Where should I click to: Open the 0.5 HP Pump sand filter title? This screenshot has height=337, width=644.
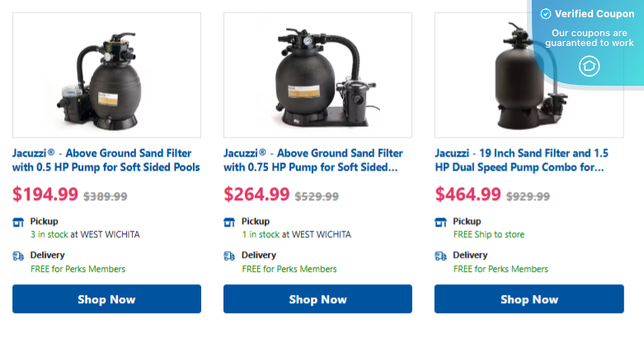coord(106,161)
